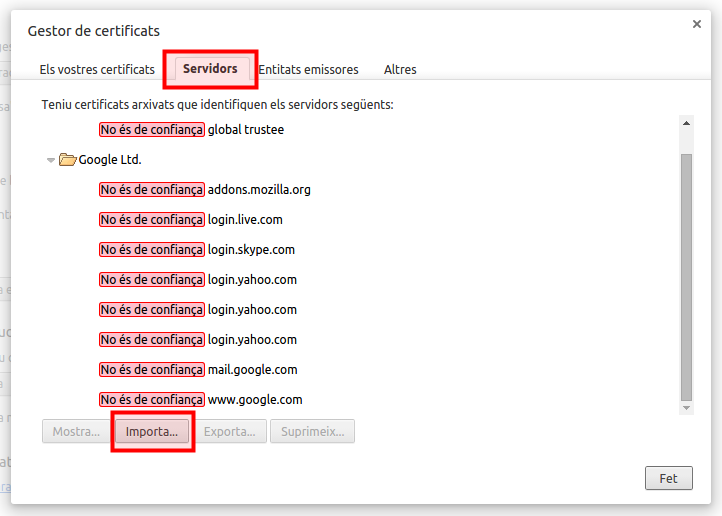
Task: Select the global trustee certificate
Action: [246, 130]
